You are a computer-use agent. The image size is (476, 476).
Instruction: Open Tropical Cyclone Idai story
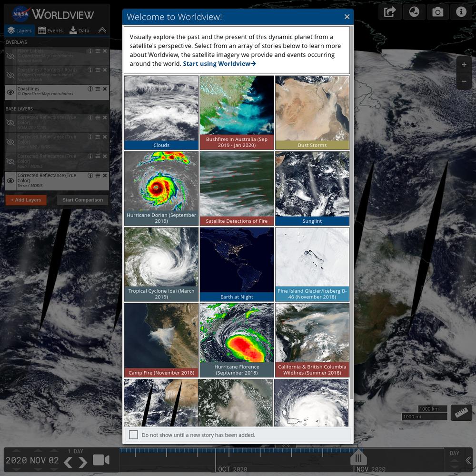[161, 264]
